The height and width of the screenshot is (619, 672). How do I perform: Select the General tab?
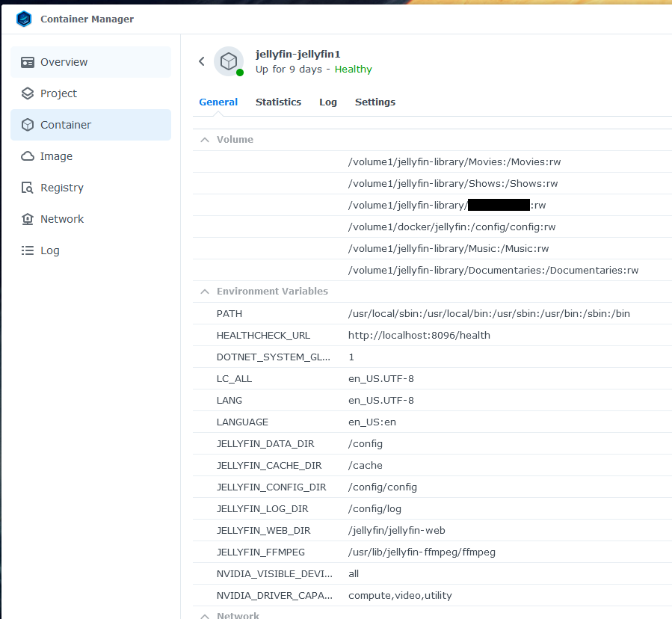[218, 102]
